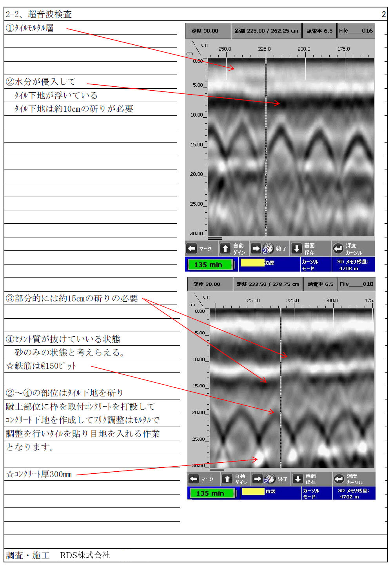392x573 pixels.
Task: Click the clock End icon in lower scan
Action: pyautogui.click(x=270, y=479)
